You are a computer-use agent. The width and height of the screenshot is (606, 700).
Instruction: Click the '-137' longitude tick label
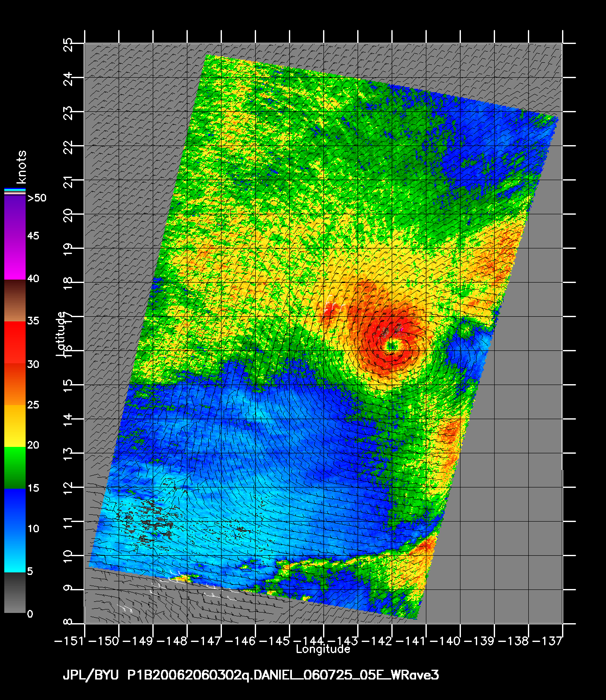(x=548, y=641)
